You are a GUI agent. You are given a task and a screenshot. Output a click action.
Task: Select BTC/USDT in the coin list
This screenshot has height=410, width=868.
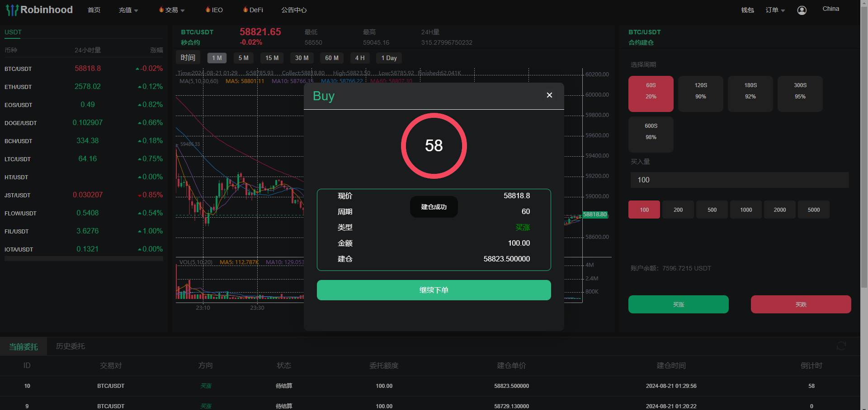pos(84,69)
